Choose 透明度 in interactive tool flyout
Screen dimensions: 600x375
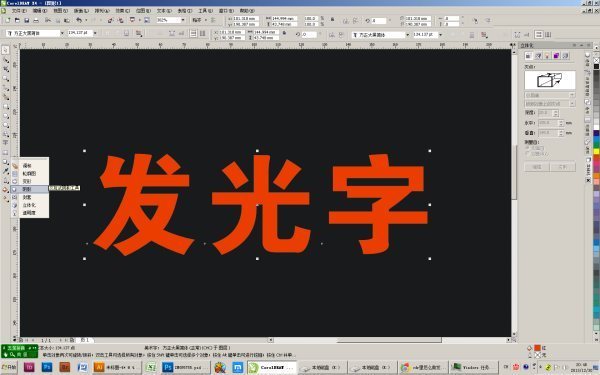(x=30, y=213)
